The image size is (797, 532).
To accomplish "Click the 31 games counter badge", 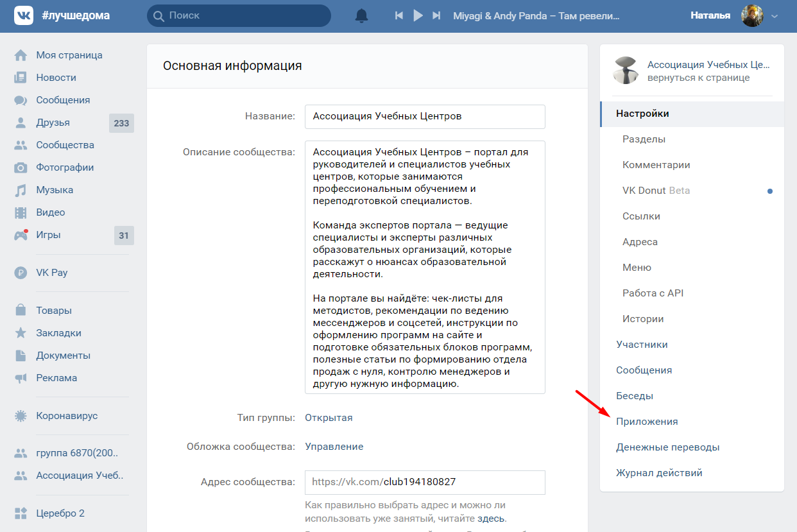I will coord(124,236).
